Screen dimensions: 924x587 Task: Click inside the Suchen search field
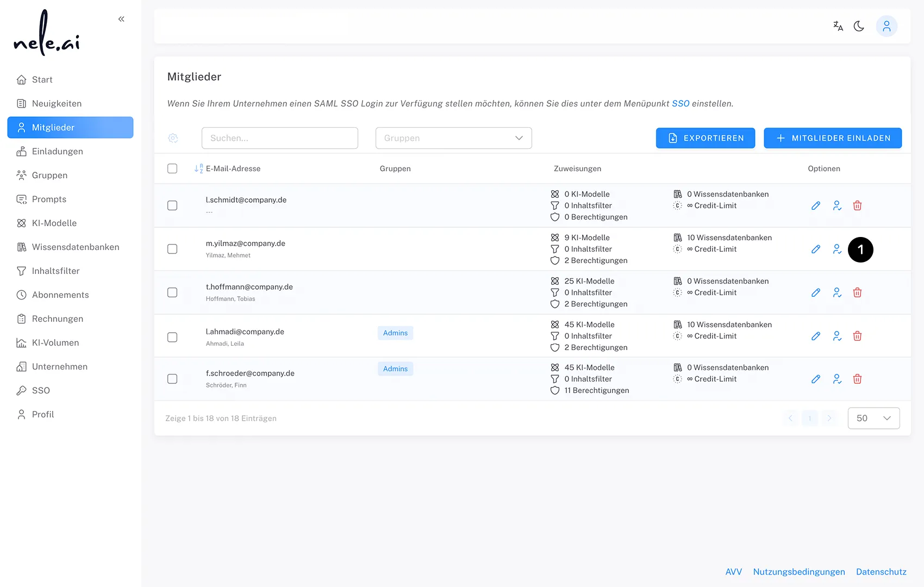click(x=279, y=138)
